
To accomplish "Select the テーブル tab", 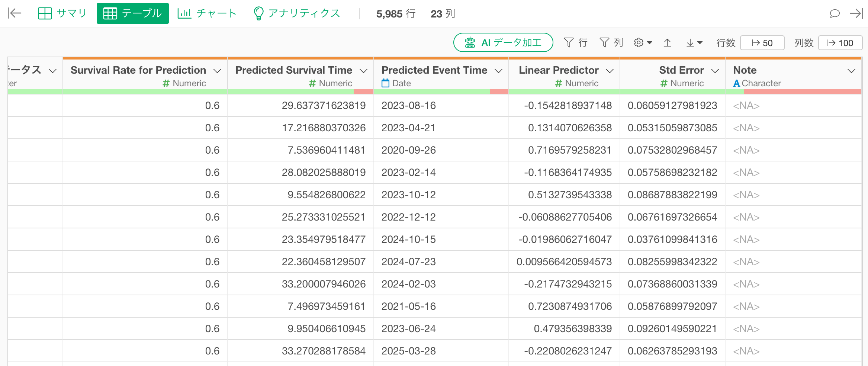I will pyautogui.click(x=133, y=13).
